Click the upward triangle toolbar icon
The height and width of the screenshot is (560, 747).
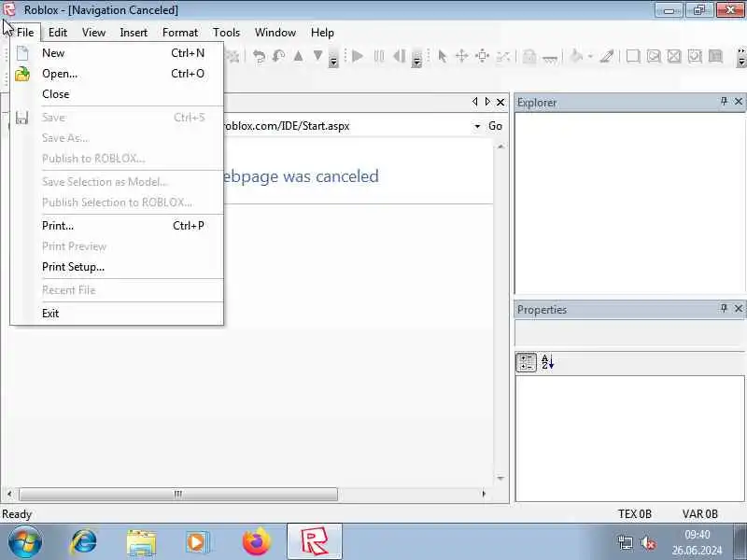(298, 56)
